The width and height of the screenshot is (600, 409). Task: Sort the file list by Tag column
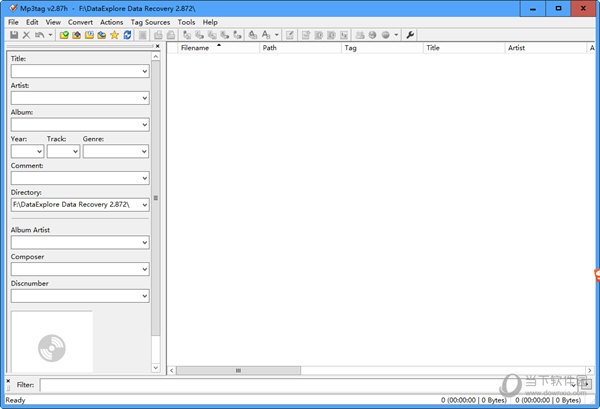tap(382, 48)
